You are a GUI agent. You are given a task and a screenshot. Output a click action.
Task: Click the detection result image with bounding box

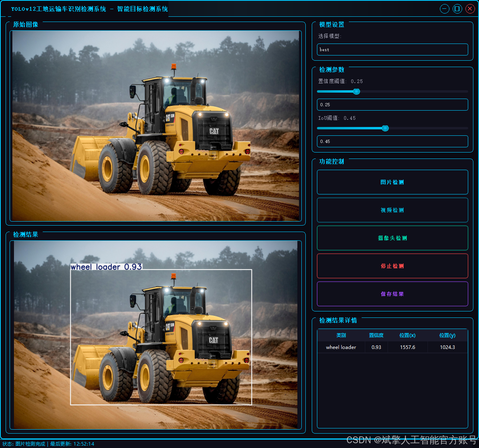(x=156, y=335)
